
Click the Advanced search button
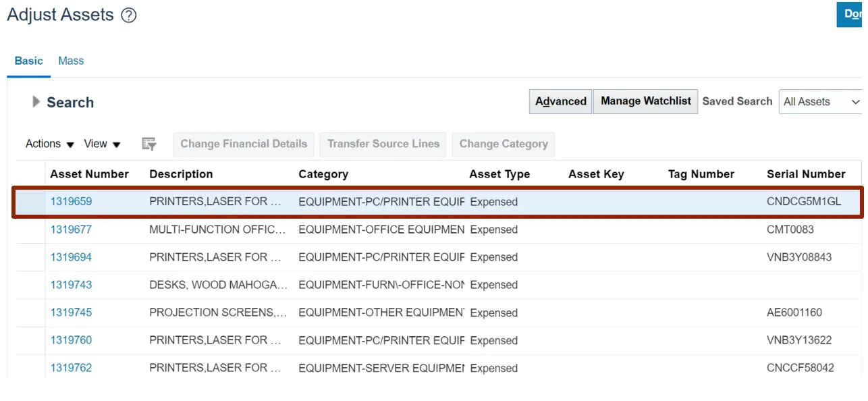point(560,101)
